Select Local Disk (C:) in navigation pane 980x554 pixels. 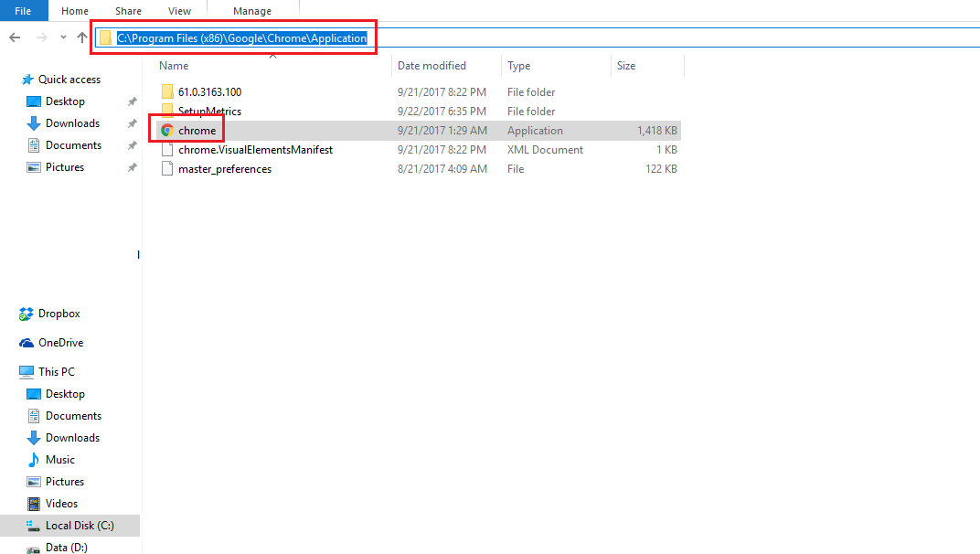click(x=80, y=526)
